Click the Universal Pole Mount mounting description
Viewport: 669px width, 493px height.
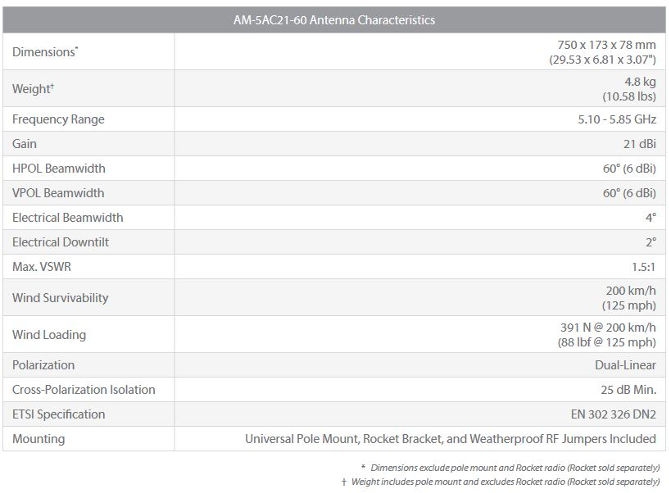click(x=450, y=439)
